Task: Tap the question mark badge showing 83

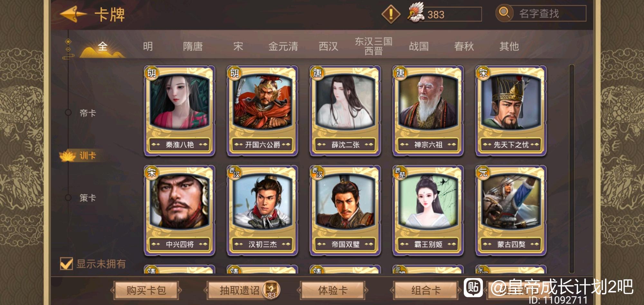Action: pos(271,290)
